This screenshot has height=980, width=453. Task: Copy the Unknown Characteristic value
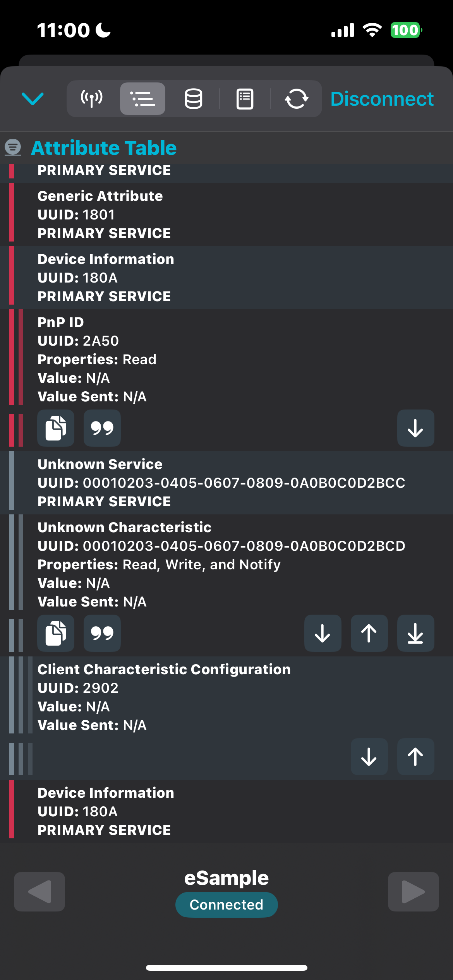[x=56, y=633]
